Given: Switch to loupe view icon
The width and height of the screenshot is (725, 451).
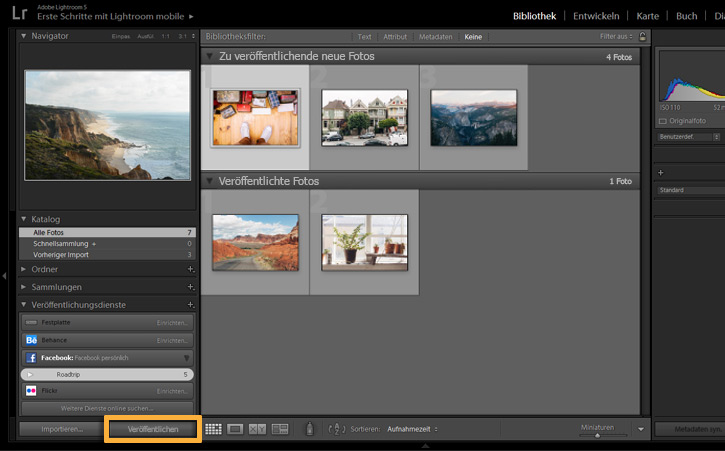Looking at the screenshot, I should (x=235, y=429).
